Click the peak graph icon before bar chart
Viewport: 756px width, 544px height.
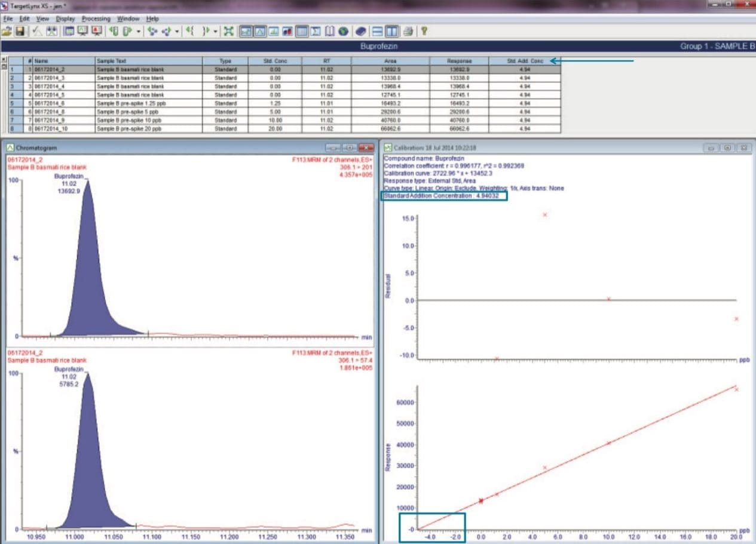pos(274,31)
